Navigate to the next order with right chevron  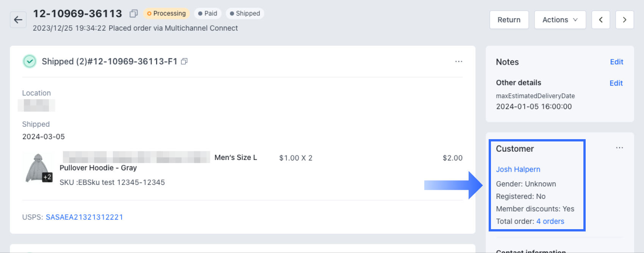(x=625, y=20)
